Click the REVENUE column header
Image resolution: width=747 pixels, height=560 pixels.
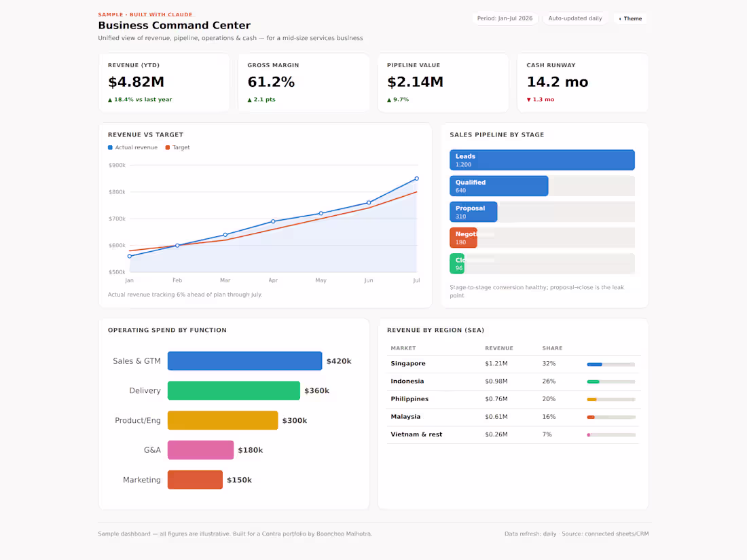[499, 348]
